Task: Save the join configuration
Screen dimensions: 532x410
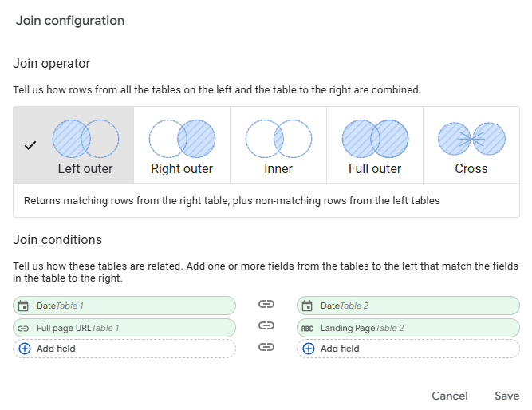Action: tap(506, 396)
